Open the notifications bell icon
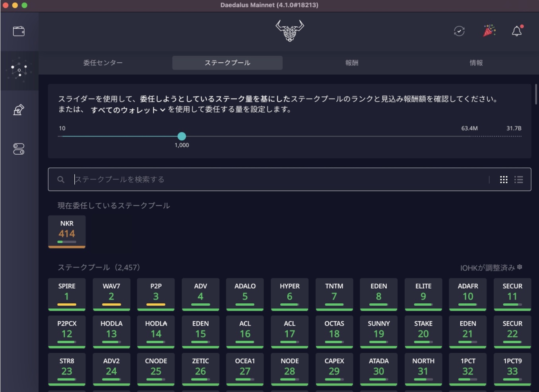This screenshot has height=392, width=539. pyautogui.click(x=517, y=30)
